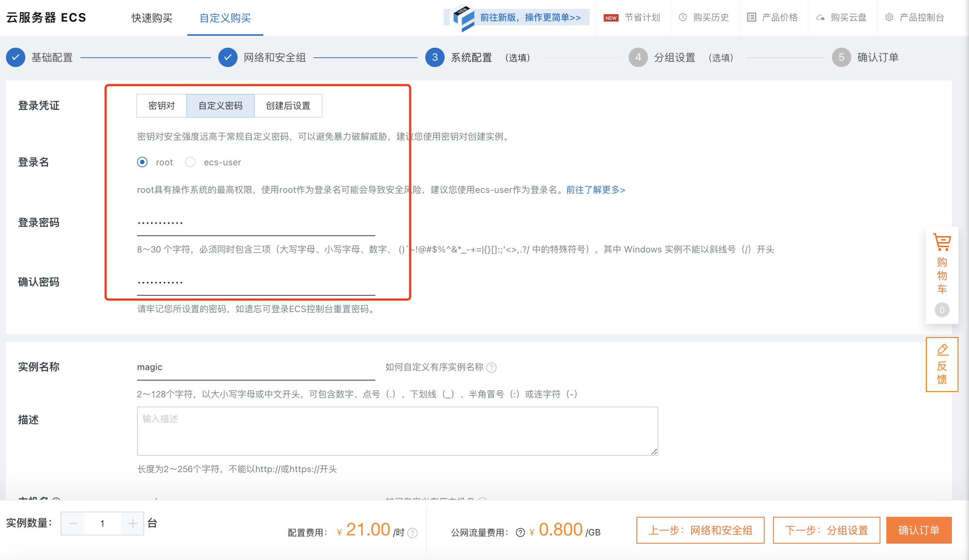Select ecs-user as the login name
Screen dimensions: 969x560
click(190, 162)
